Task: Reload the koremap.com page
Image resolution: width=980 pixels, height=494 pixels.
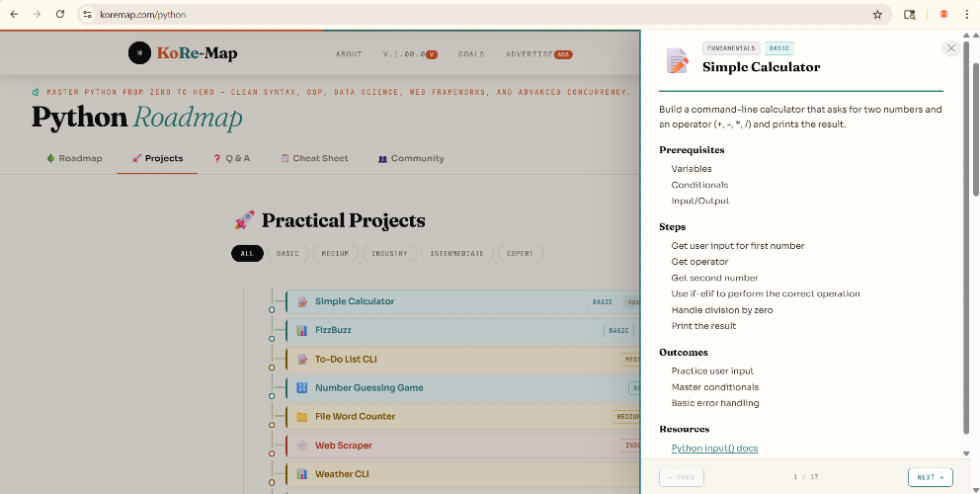Action: [60, 14]
